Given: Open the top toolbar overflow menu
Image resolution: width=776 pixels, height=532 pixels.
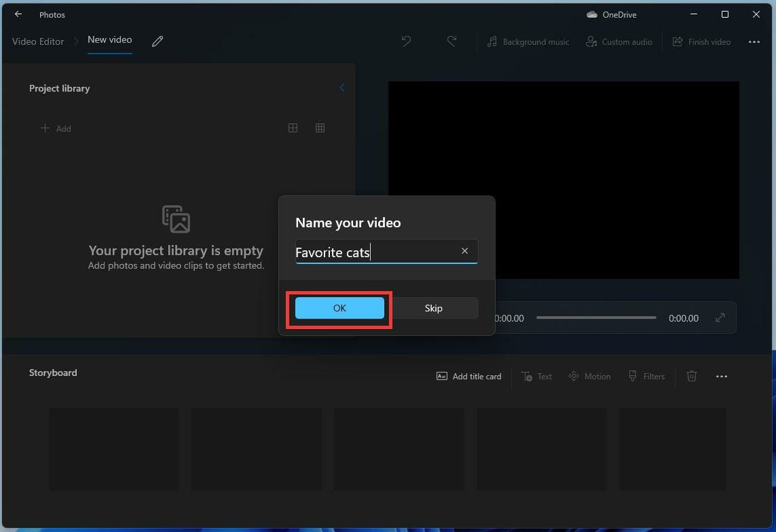Looking at the screenshot, I should pyautogui.click(x=754, y=41).
